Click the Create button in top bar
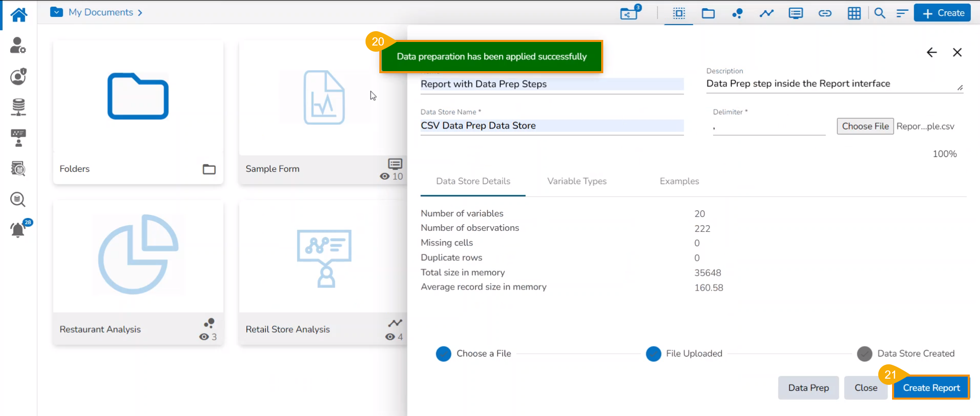The height and width of the screenshot is (416, 980). point(943,13)
